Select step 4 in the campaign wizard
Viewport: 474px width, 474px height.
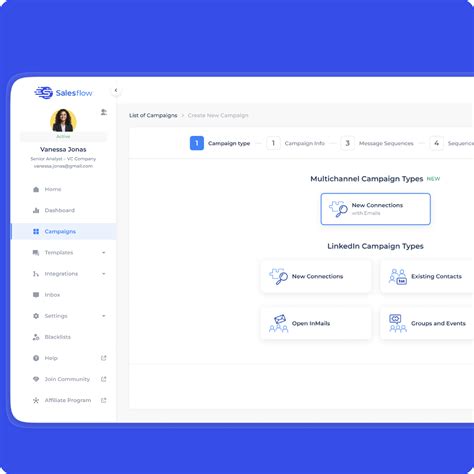click(x=452, y=143)
